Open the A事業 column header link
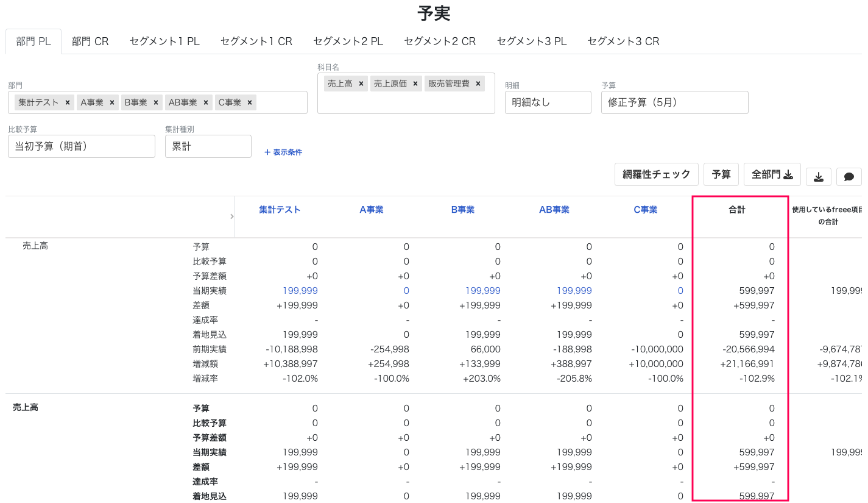Image resolution: width=868 pixels, height=503 pixels. (x=372, y=210)
